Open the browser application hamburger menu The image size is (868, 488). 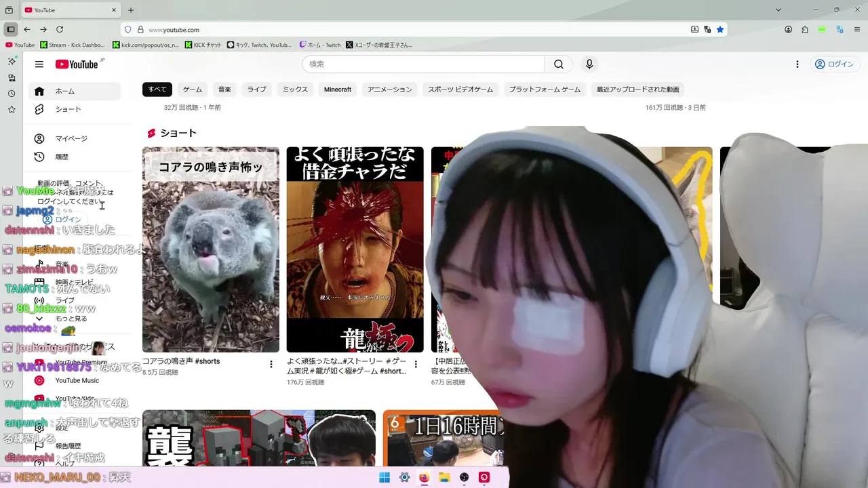pyautogui.click(x=856, y=30)
